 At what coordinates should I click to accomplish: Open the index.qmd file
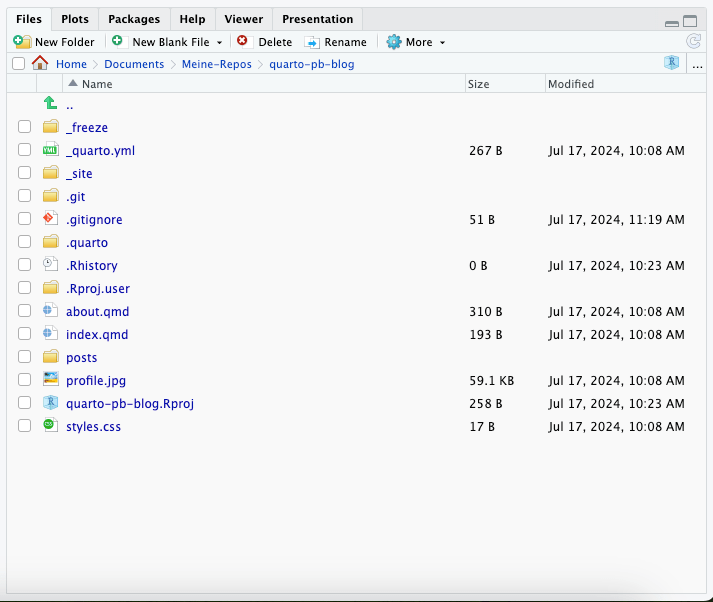click(x=97, y=335)
